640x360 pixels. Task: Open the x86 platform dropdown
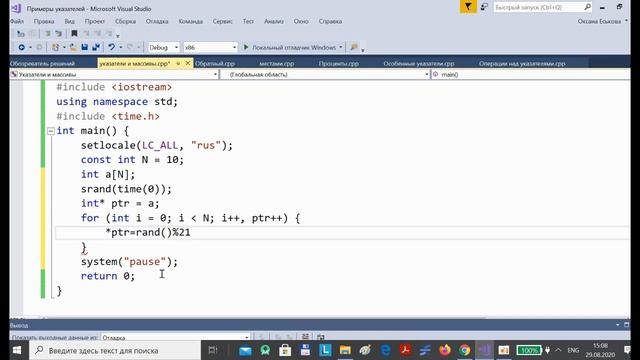point(210,47)
